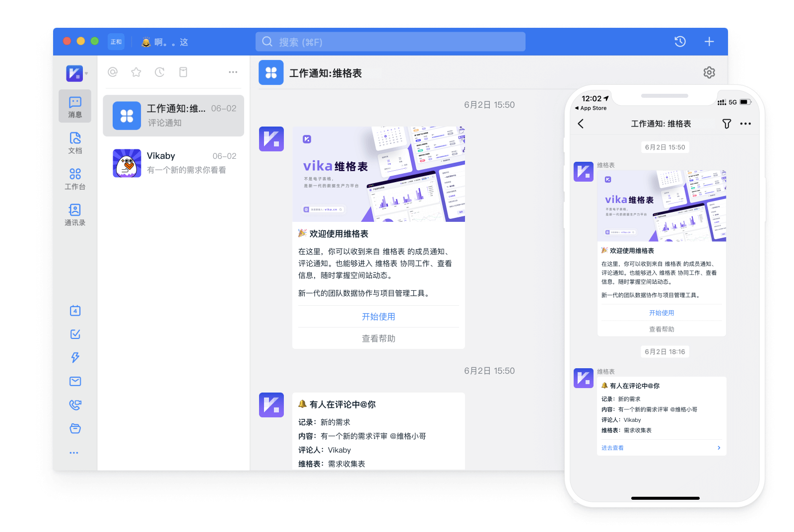This screenshot has width=794, height=532.
Task: Click 查看帮助 in desktop card
Action: [x=378, y=338]
